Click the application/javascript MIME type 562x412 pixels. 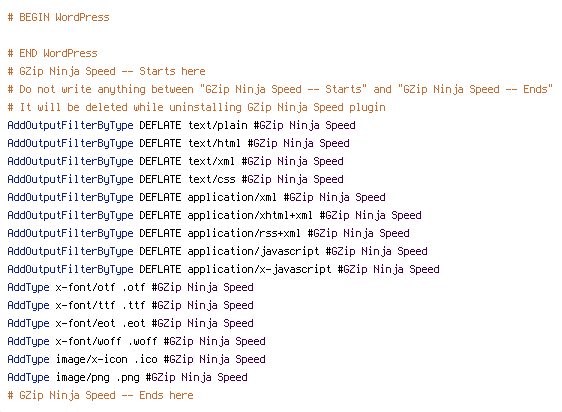click(x=253, y=251)
